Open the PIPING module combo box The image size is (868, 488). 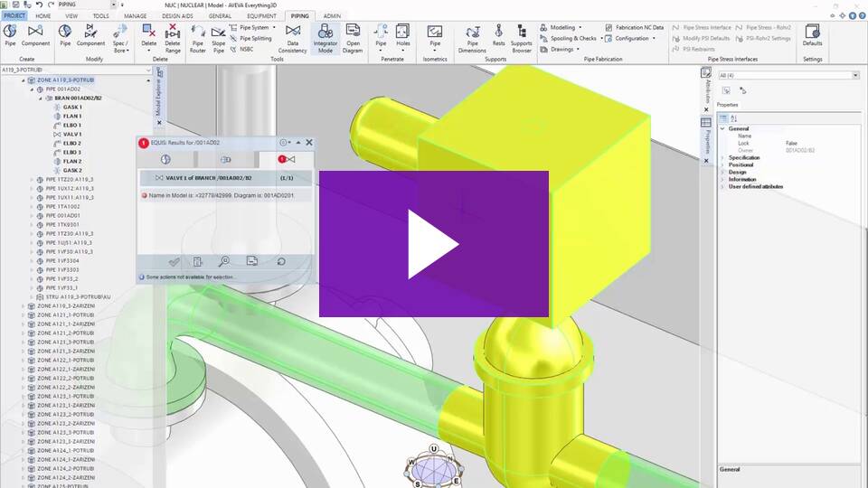(x=87, y=5)
